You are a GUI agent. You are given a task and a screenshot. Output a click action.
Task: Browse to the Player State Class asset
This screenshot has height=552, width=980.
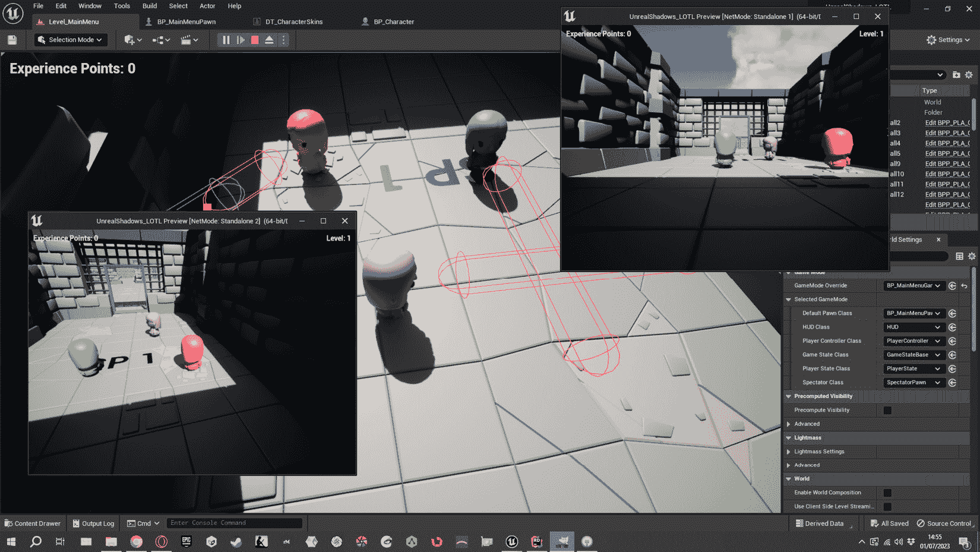pos(952,369)
